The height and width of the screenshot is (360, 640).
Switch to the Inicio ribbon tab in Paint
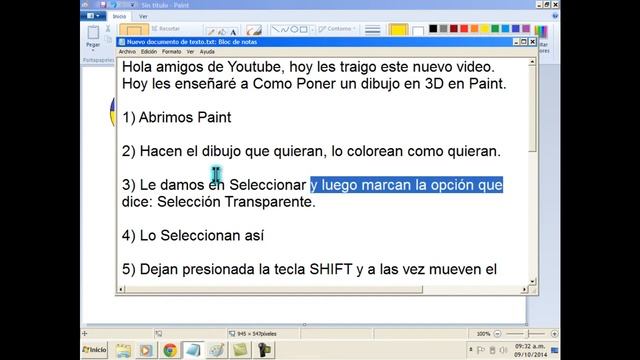(119, 16)
